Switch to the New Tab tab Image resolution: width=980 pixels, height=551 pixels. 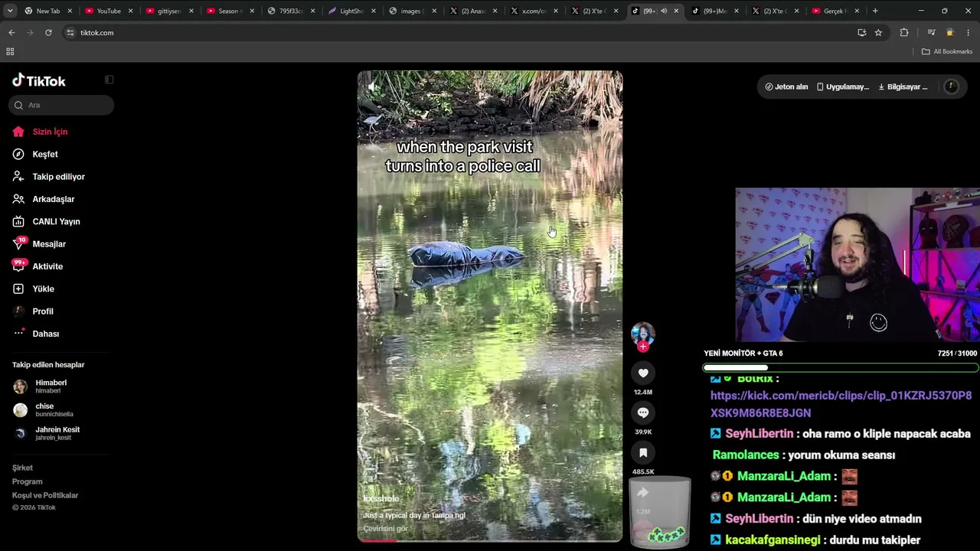pyautogui.click(x=48, y=11)
